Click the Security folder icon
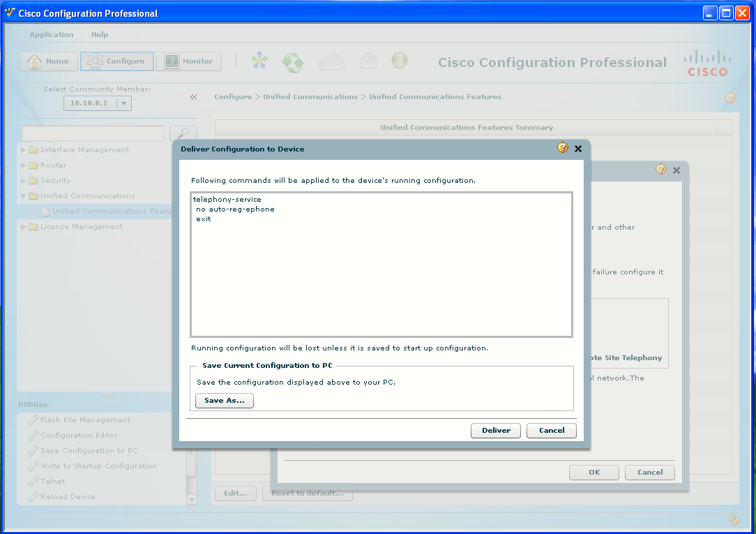756x534 pixels. [33, 181]
